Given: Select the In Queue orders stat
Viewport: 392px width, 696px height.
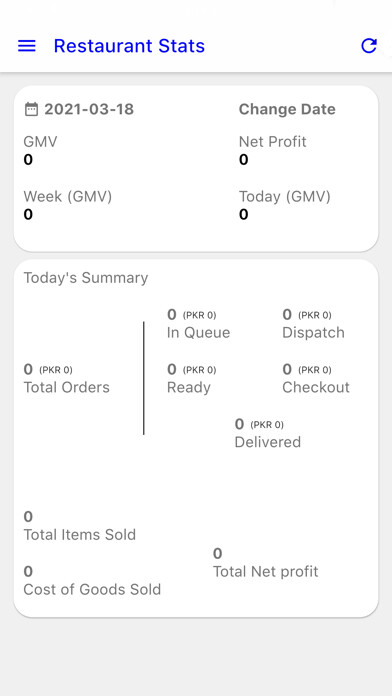Looking at the screenshot, I should coord(198,324).
